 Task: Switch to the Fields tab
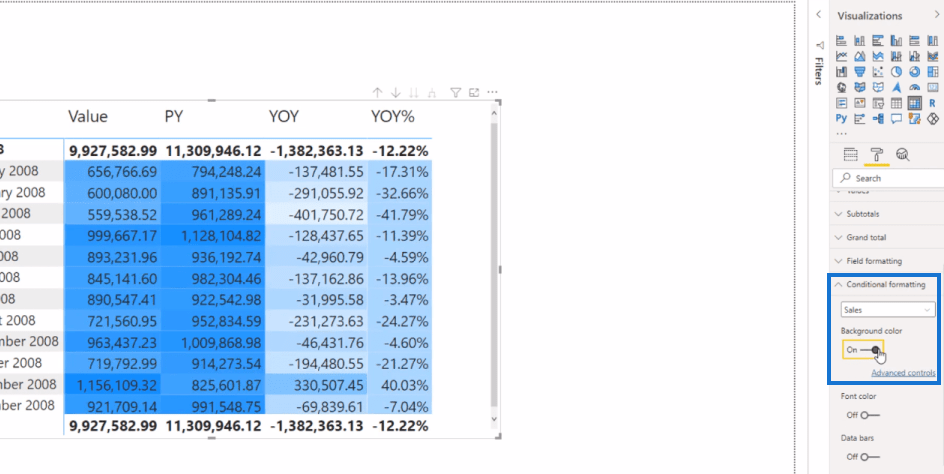[850, 155]
